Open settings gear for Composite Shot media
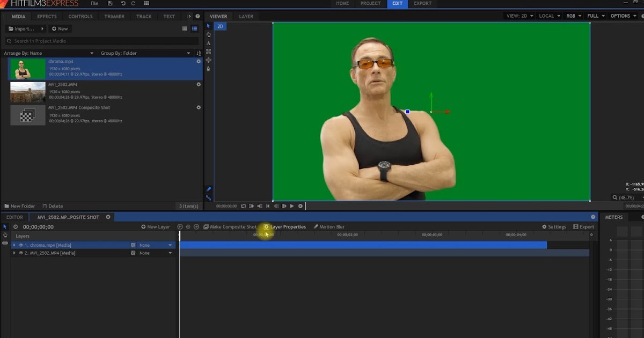This screenshot has height=338, width=644. (x=199, y=107)
